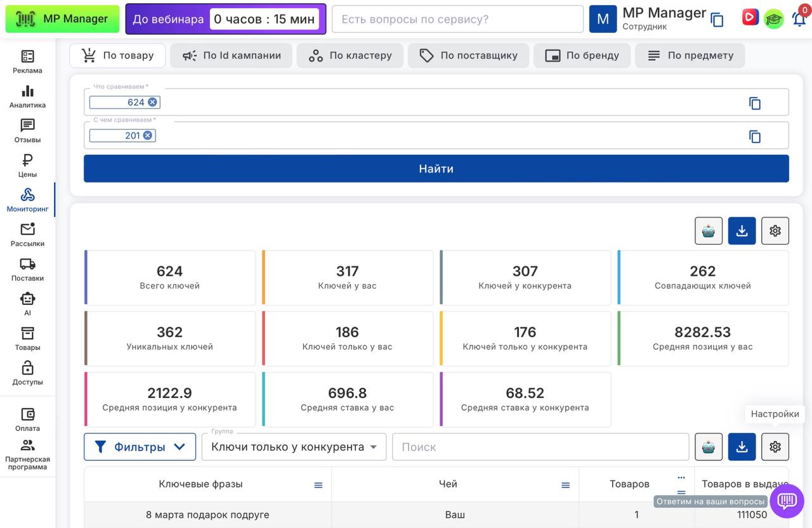The image size is (812, 528).
Task: Copy the 'Что сравниваем' field contents
Action: 754,103
